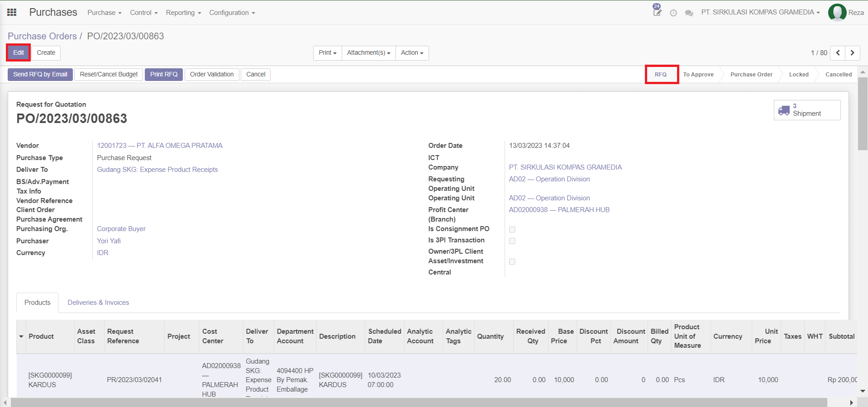868x407 pixels.
Task: Expand the Print dropdown
Action: pyautogui.click(x=328, y=53)
